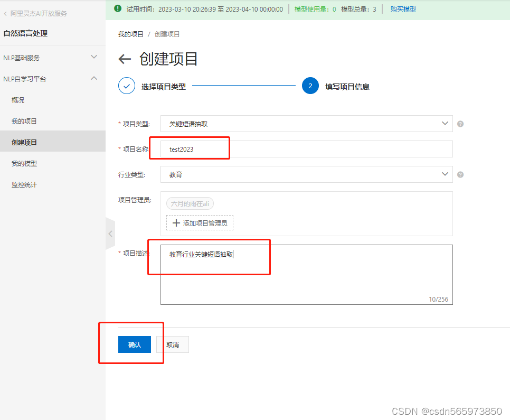Remove the 六月的雨在ali project administrator
The width and height of the screenshot is (510, 420).
209,203
